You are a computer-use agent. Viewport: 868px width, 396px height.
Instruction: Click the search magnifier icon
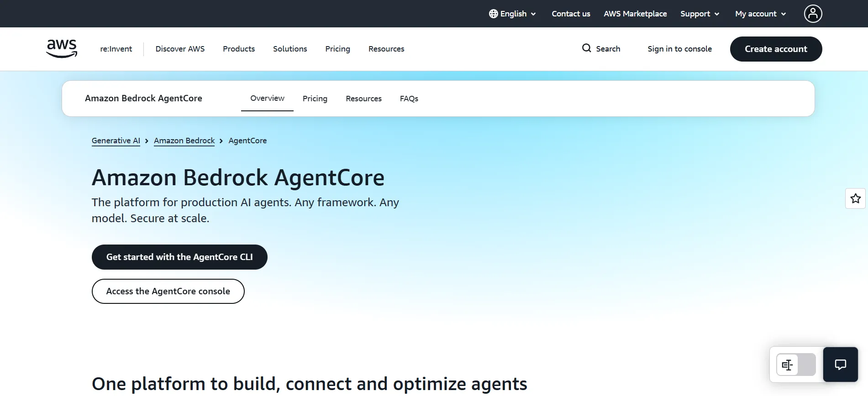(586, 48)
